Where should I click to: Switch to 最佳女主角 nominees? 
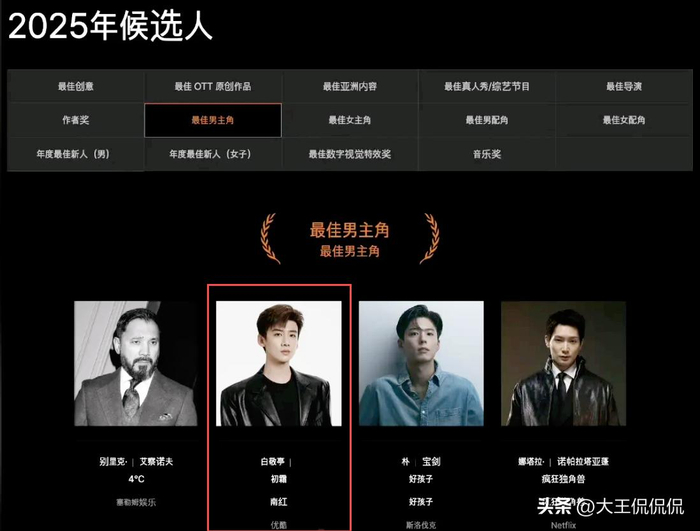(x=350, y=120)
